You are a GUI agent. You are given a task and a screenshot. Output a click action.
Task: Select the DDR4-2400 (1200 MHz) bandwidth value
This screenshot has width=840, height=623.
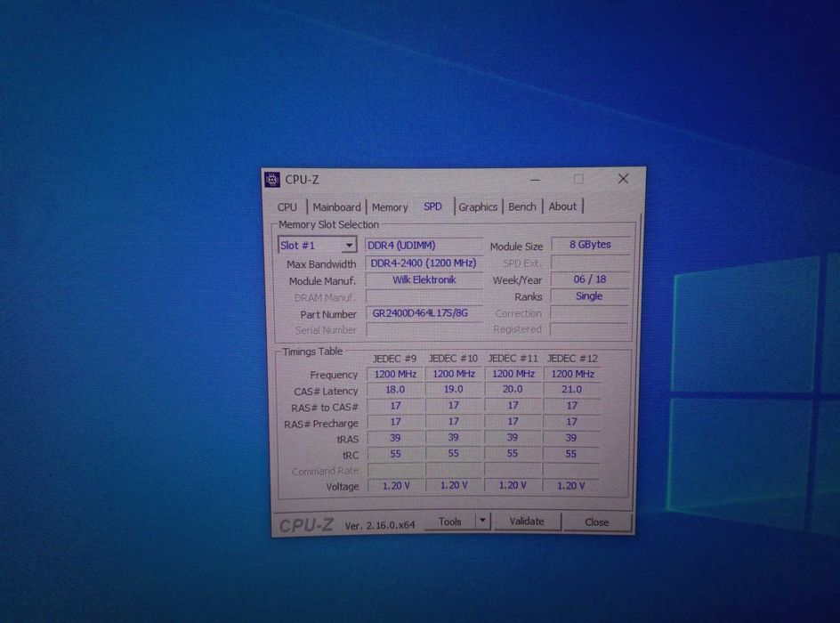(x=424, y=263)
